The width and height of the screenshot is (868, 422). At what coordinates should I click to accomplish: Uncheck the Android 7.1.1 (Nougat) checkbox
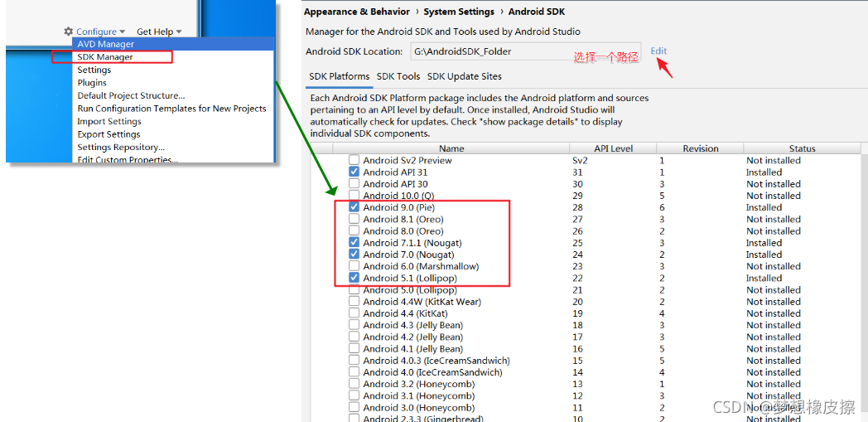click(x=354, y=243)
